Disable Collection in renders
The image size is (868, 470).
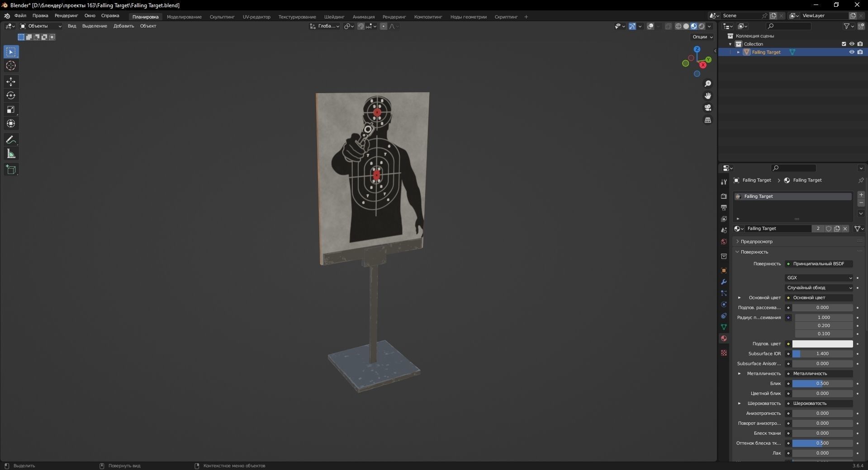[860, 44]
